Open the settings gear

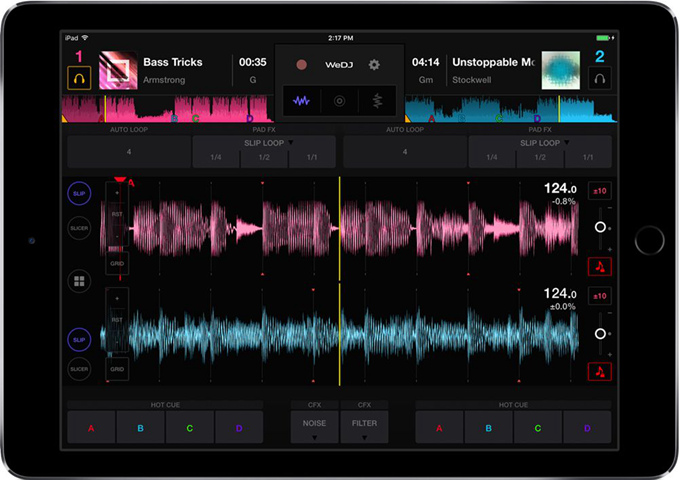pyautogui.click(x=374, y=65)
